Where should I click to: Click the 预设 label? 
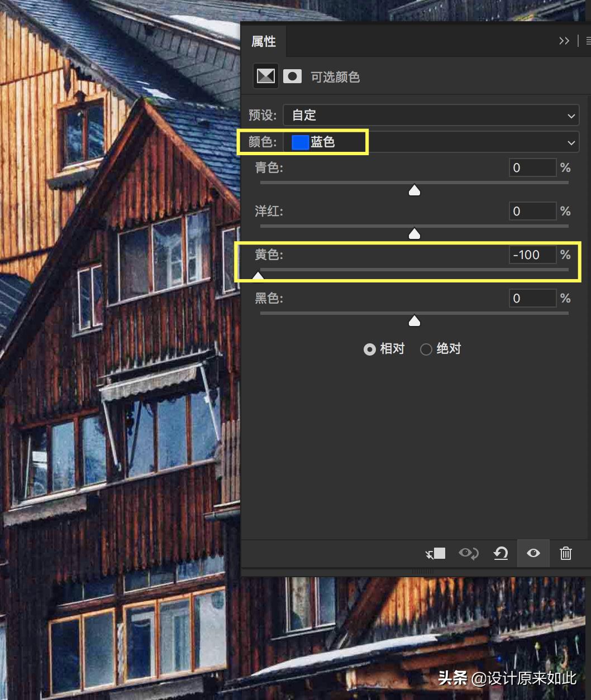(263, 116)
